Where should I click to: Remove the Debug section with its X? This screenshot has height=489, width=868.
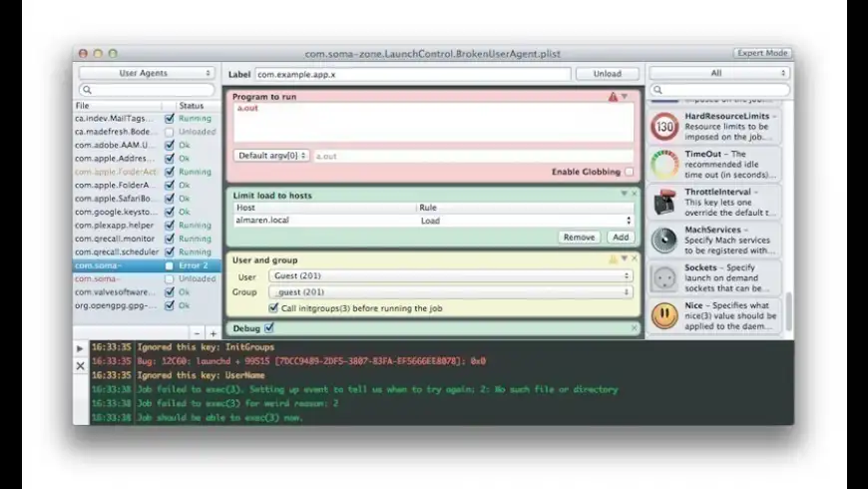[x=634, y=328]
